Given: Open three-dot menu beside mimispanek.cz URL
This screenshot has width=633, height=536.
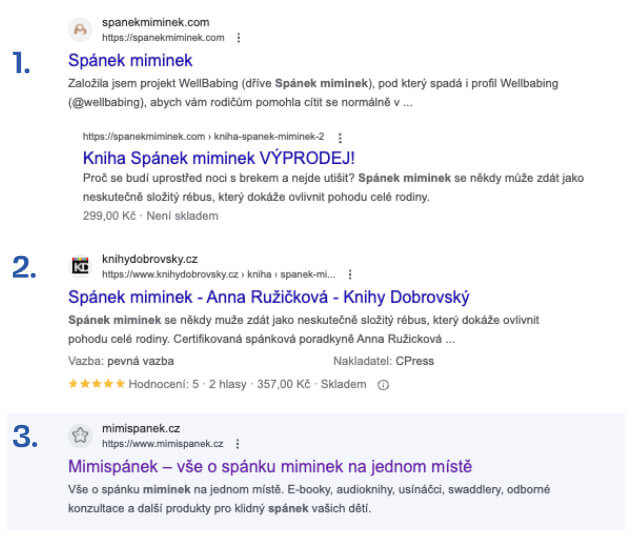Looking at the screenshot, I should 237,444.
